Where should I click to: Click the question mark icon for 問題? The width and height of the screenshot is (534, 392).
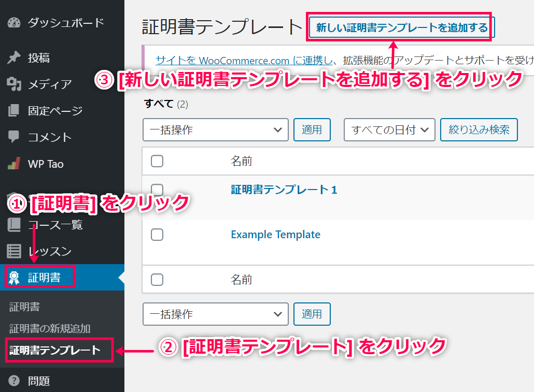click(x=14, y=381)
